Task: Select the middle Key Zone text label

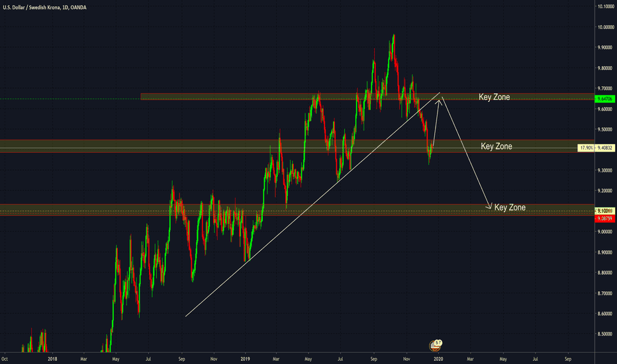Action: coord(498,146)
